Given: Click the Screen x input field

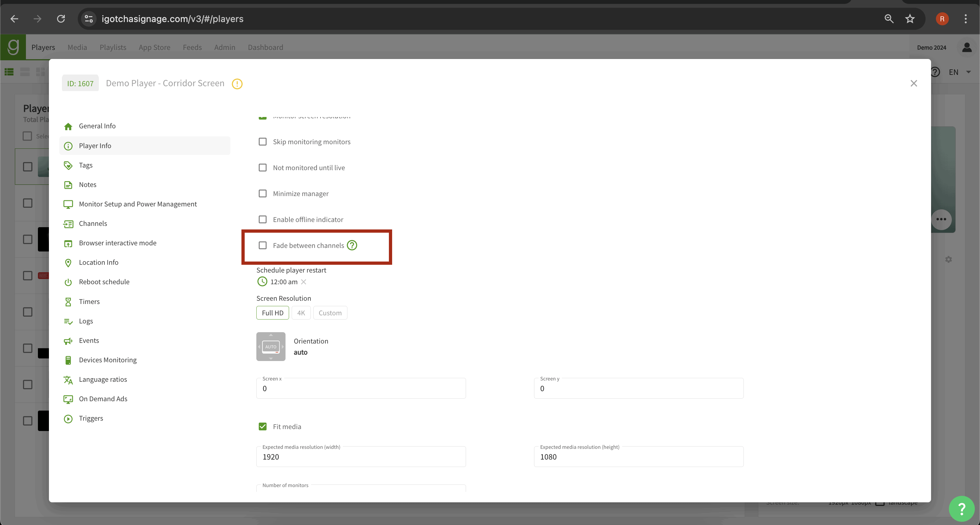Looking at the screenshot, I should (x=361, y=389).
